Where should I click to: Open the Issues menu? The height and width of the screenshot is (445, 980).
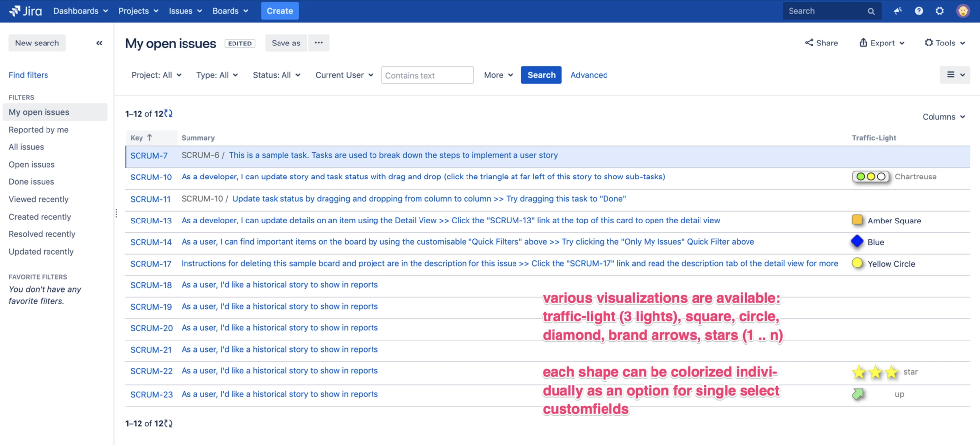186,11
